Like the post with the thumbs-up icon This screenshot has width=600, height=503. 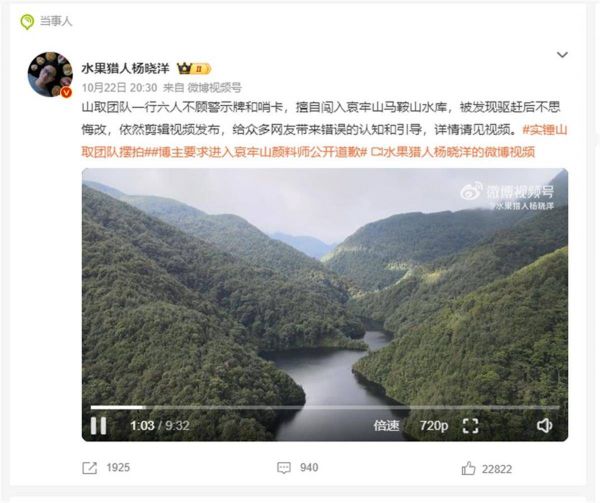pos(468,468)
